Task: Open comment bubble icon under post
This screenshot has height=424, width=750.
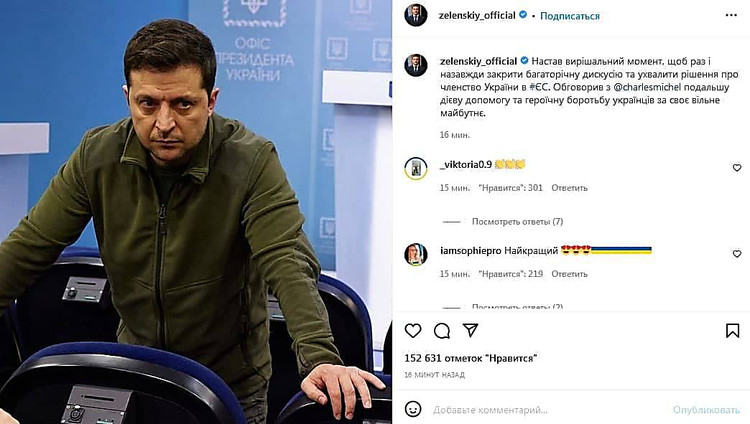Action: coord(441,331)
